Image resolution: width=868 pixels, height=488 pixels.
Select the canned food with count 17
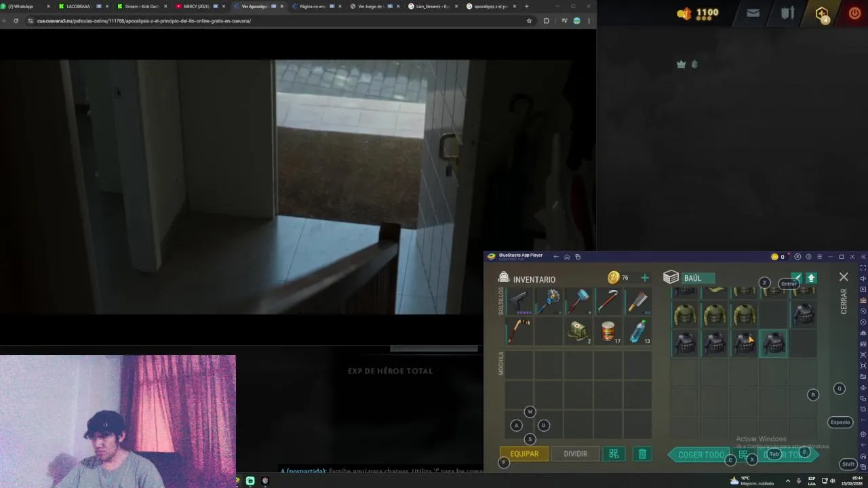[x=608, y=331]
